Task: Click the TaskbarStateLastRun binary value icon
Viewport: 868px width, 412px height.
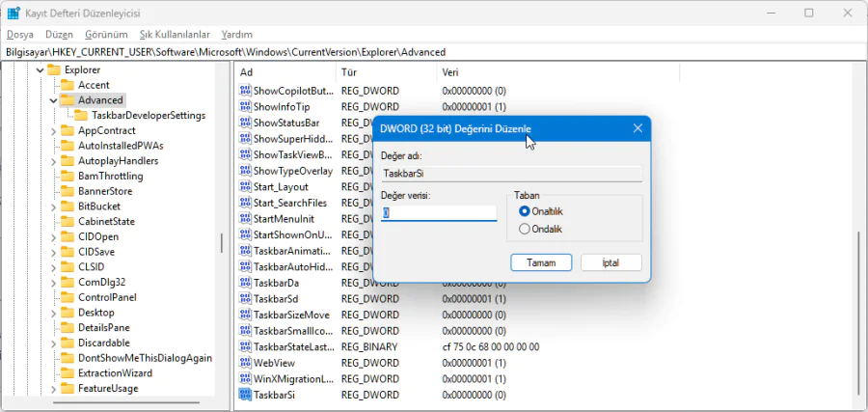Action: click(x=245, y=346)
